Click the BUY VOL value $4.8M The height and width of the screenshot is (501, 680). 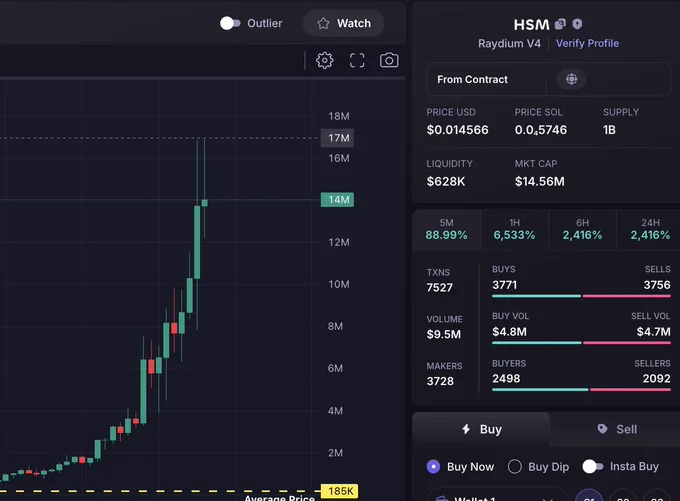[x=509, y=332]
